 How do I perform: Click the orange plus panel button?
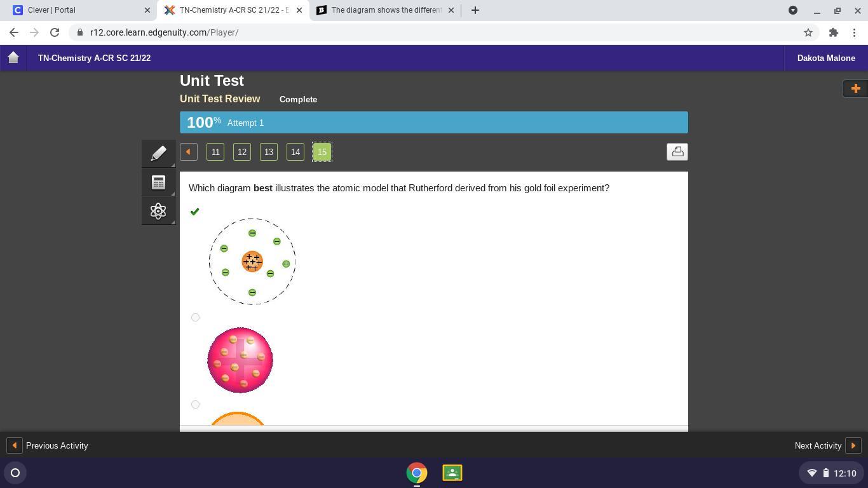(x=855, y=88)
